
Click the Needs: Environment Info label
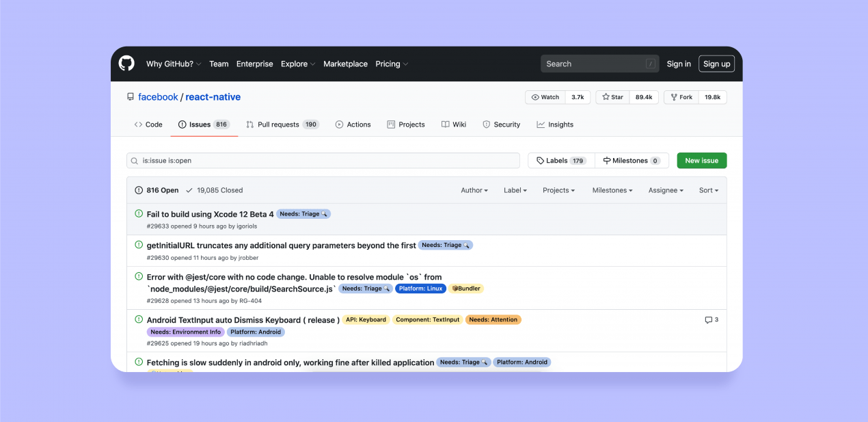186,332
